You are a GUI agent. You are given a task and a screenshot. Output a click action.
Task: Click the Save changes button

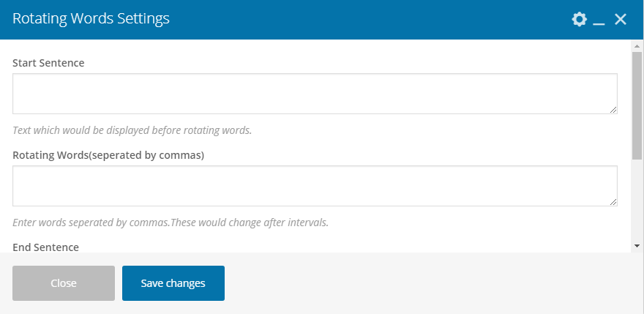(x=173, y=283)
